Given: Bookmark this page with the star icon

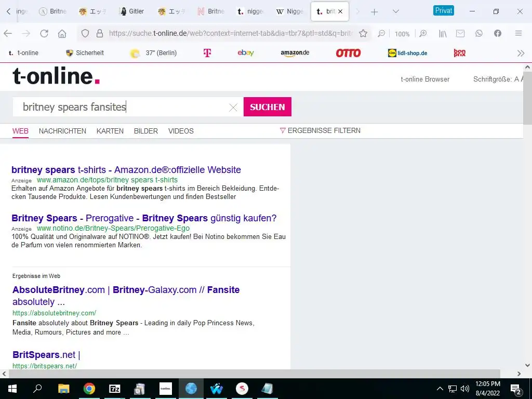Looking at the screenshot, I should (363, 33).
